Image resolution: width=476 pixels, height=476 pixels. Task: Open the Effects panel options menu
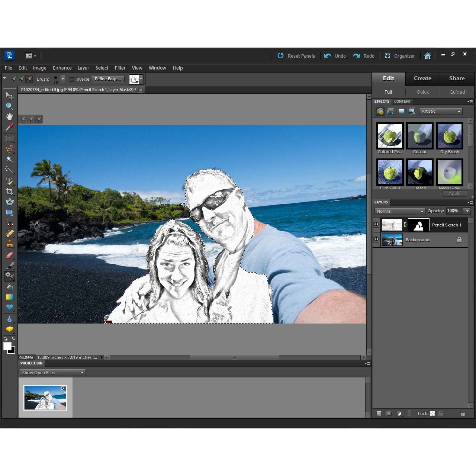[x=470, y=102]
